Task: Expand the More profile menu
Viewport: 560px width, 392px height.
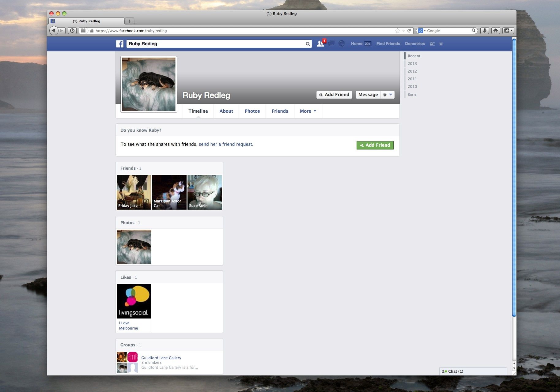Action: point(308,111)
